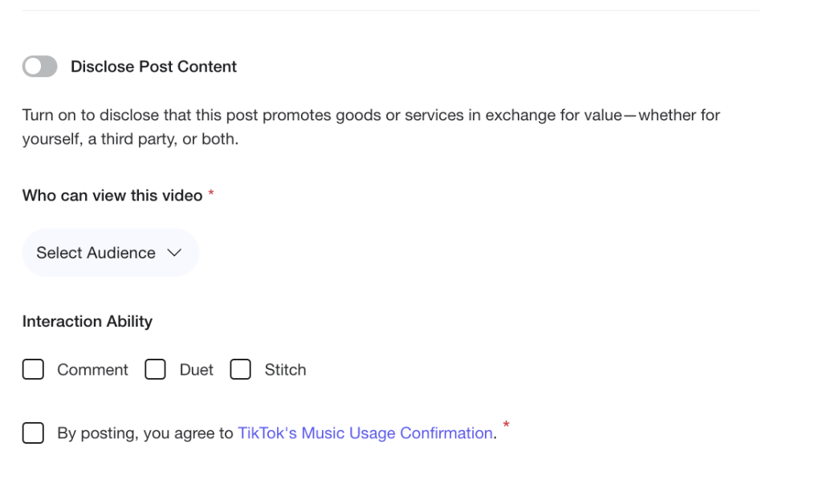
Task: Toggle on the Disclose Post Content switch
Action: point(40,67)
